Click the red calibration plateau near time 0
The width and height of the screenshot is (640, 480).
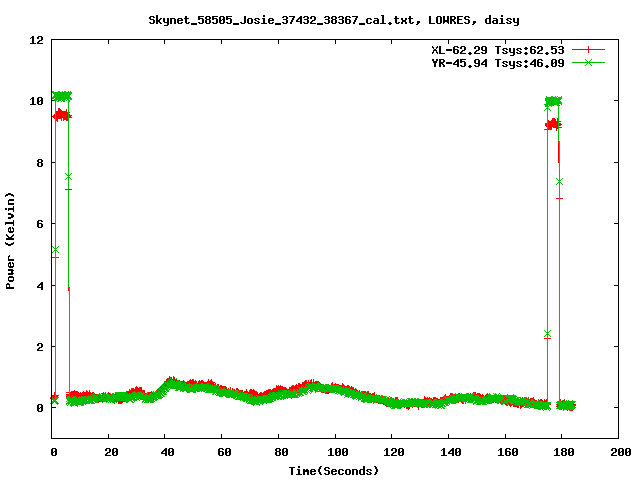click(x=62, y=116)
